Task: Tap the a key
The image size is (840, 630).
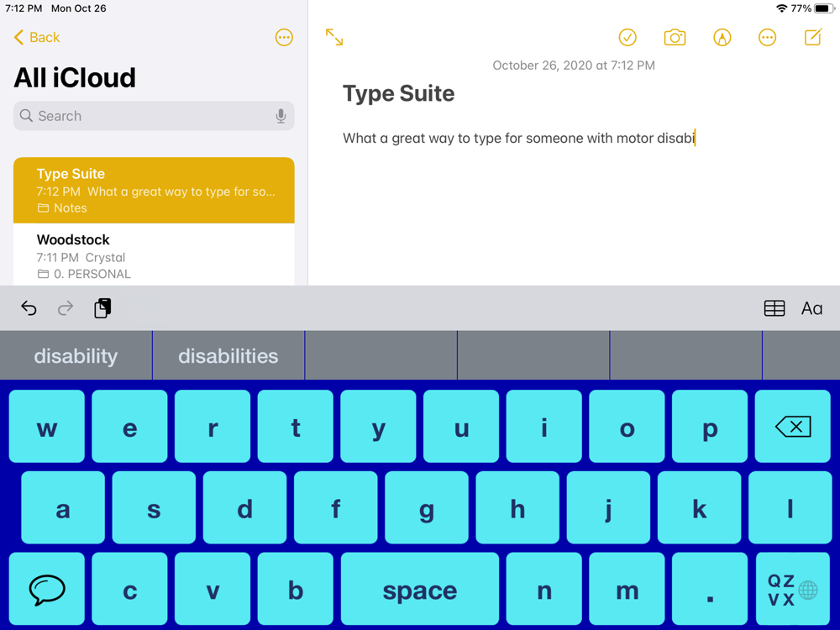Action: click(63, 508)
